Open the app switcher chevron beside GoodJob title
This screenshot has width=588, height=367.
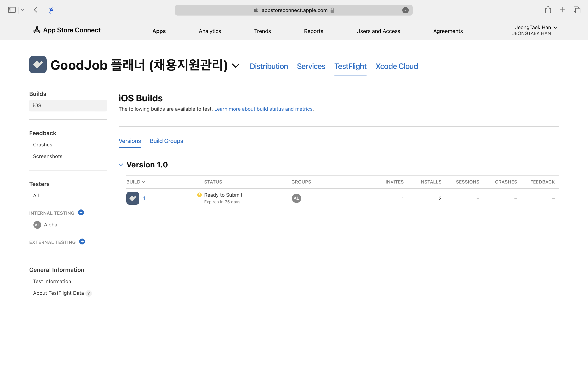click(235, 66)
